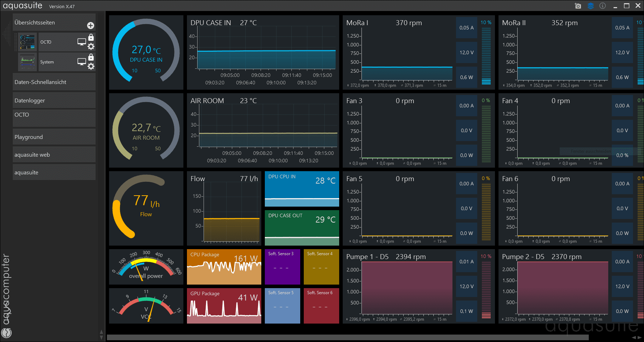The image size is (644, 342).
Task: Toggle the lock on the System page
Action: coord(91,57)
